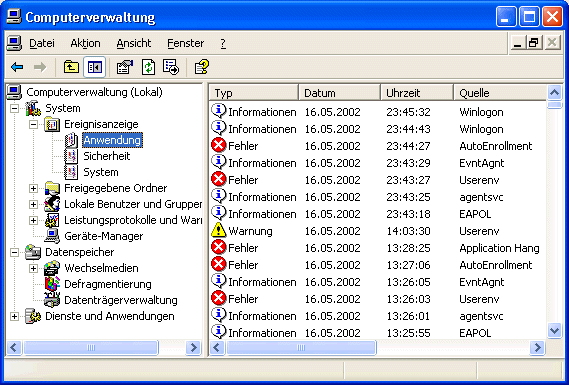Click the System tools icon in tree
Viewport: 569px width, 385px height.
coord(33,108)
